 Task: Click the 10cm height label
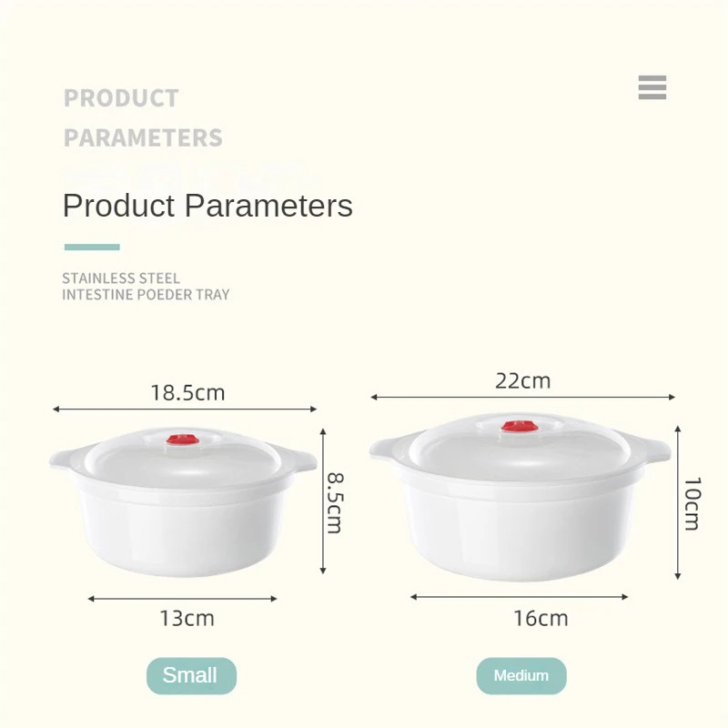pos(692,503)
